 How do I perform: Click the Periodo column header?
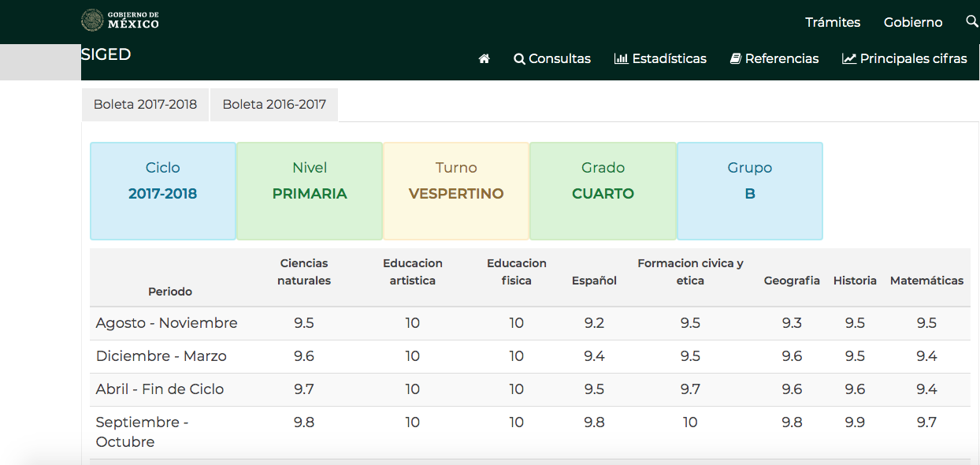click(170, 292)
